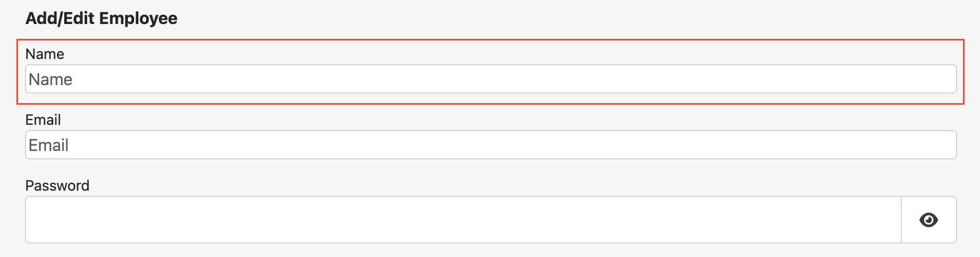980x257 pixels.
Task: Select the Password input box
Action: tap(463, 220)
